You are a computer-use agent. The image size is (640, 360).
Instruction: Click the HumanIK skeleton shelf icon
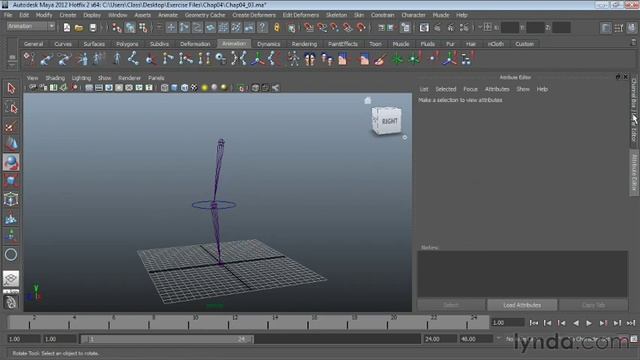pos(293,59)
